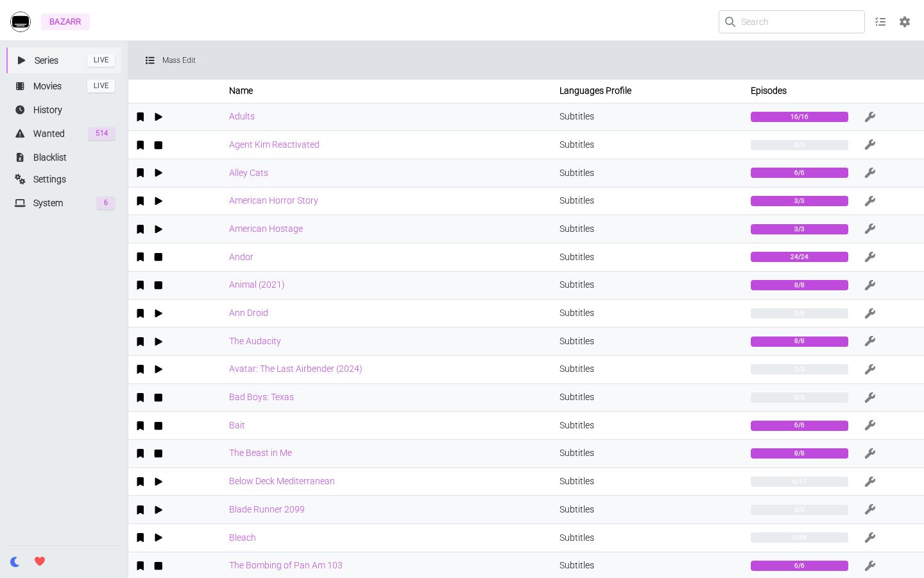
Task: Go to the History page
Action: pos(64,110)
